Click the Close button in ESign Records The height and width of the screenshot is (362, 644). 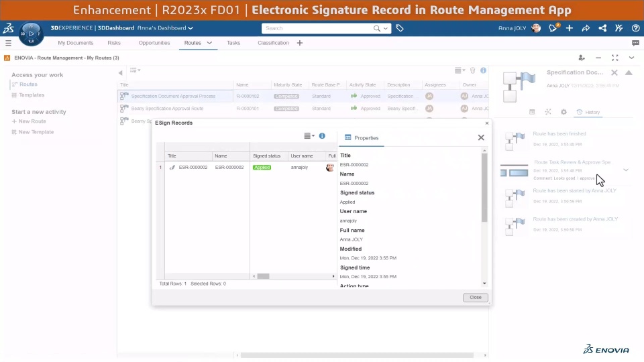coord(475,297)
